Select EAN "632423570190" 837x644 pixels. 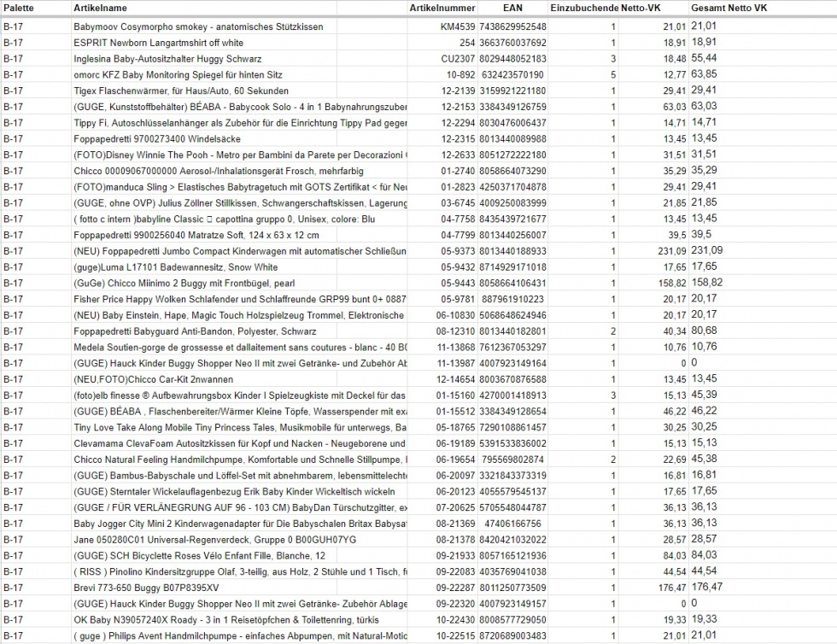pyautogui.click(x=512, y=75)
